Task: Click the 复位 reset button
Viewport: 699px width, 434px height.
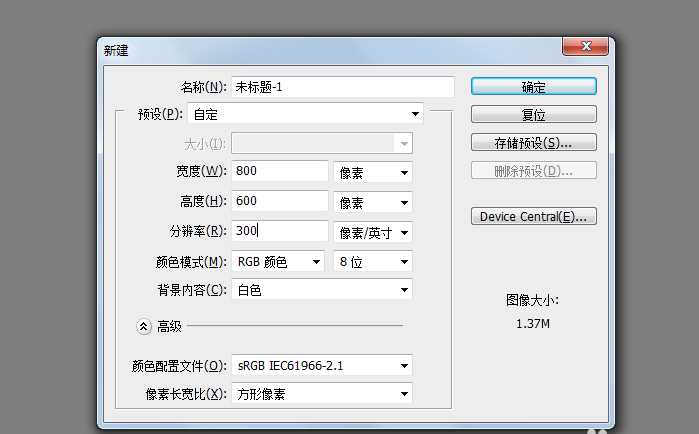Action: pyautogui.click(x=533, y=115)
